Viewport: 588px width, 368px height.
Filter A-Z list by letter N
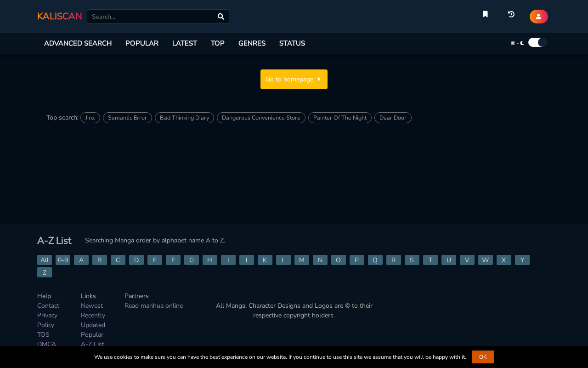[320, 260]
